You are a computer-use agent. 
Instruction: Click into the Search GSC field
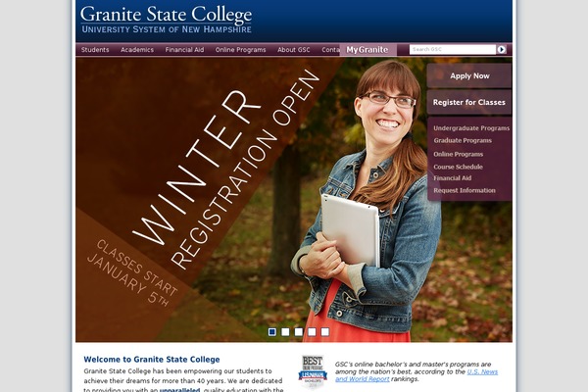[x=453, y=50]
